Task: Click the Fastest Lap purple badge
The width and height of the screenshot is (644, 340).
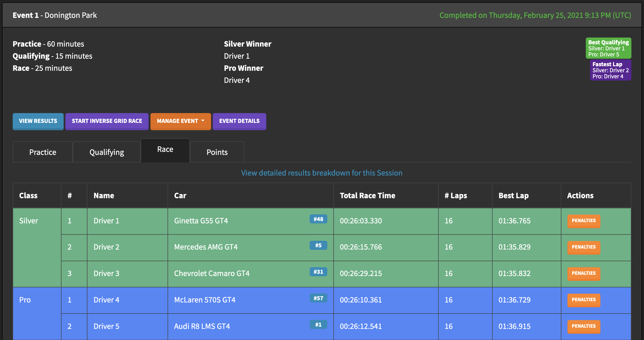Action: tap(610, 70)
